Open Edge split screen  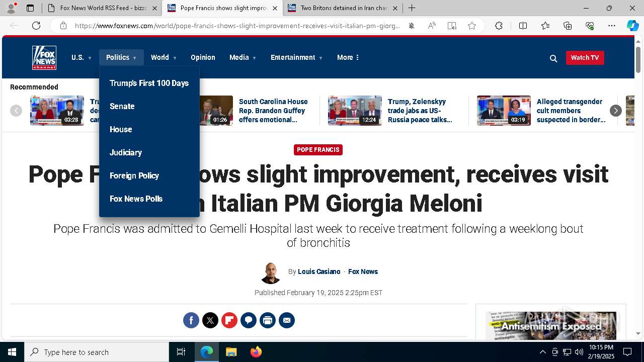pyautogui.click(x=523, y=26)
